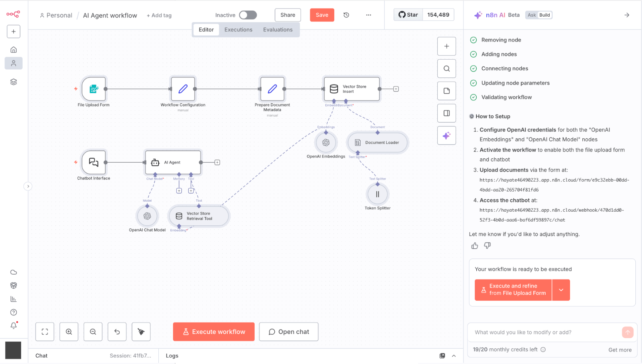Click the zoom in magnifier icon
Image resolution: width=642 pixels, height=364 pixels.
pos(69,332)
